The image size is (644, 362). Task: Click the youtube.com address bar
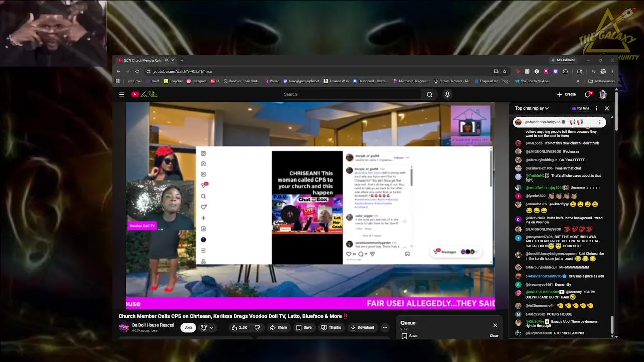(x=322, y=71)
